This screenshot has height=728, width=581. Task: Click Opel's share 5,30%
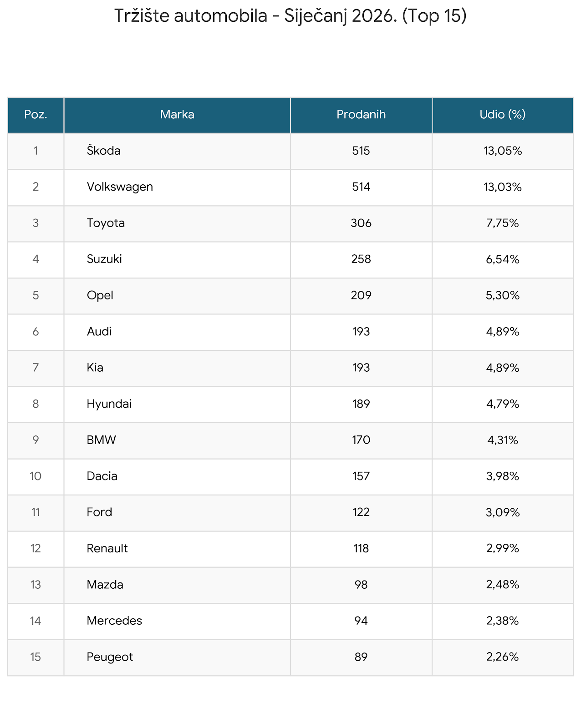tap(503, 295)
